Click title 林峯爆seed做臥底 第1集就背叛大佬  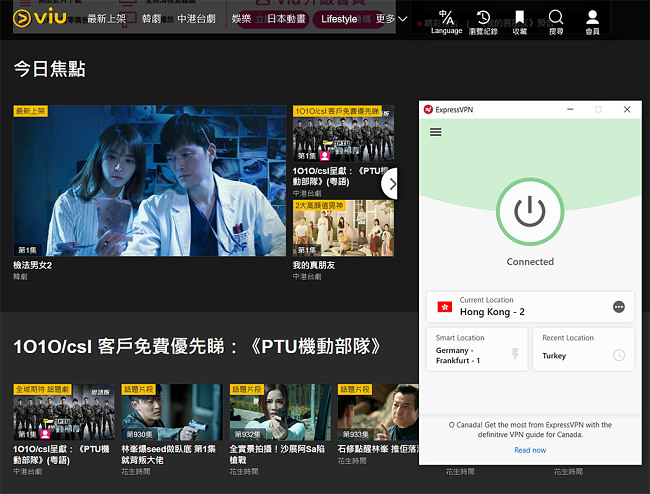point(168,454)
